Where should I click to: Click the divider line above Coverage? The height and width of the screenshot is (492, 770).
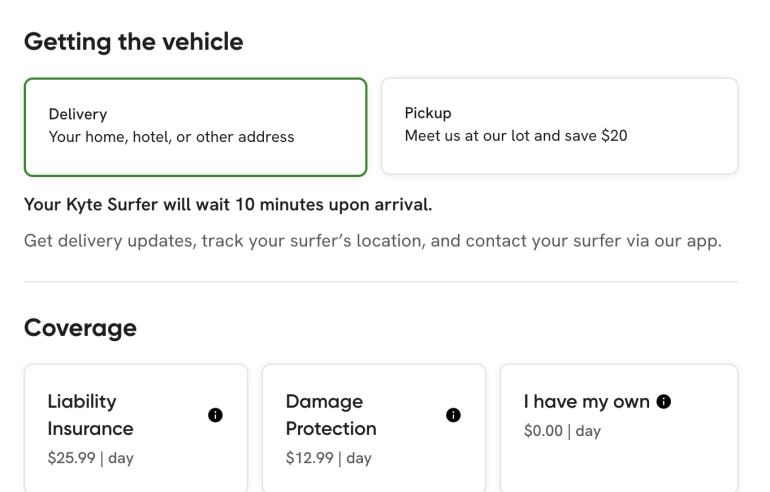tap(381, 282)
